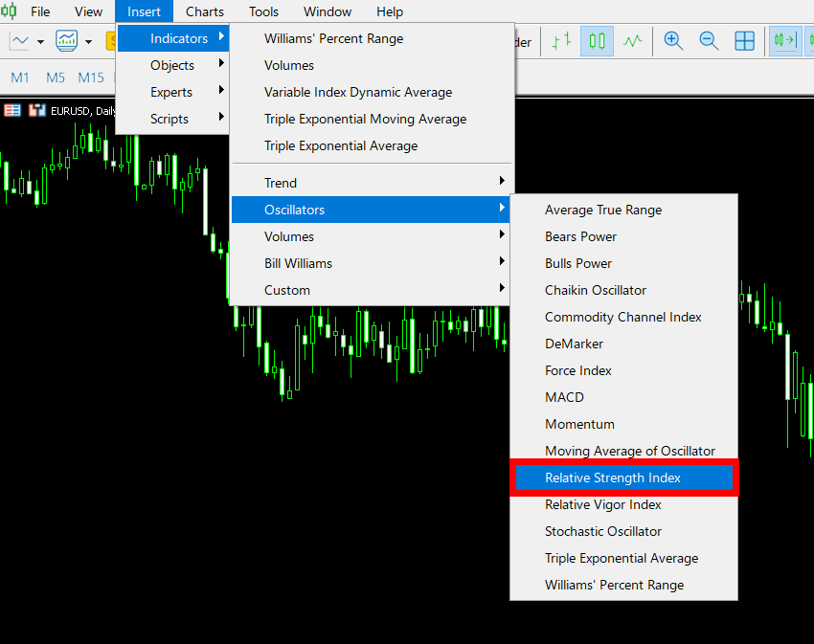This screenshot has height=644, width=814.
Task: Tile windows using the grid icon
Action: (744, 41)
